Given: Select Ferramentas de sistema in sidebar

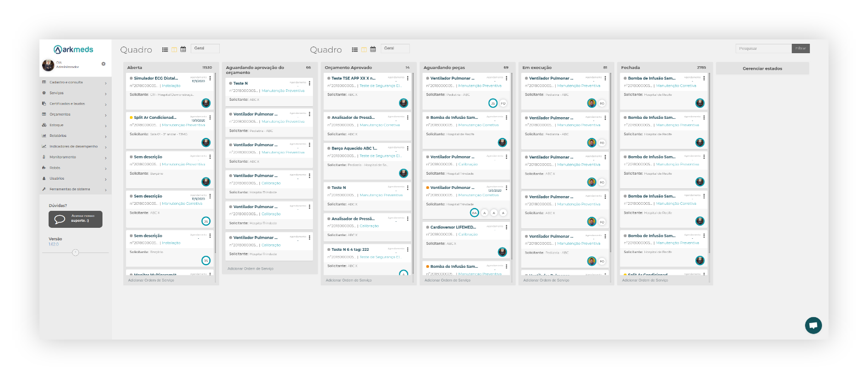Looking at the screenshot, I should pyautogui.click(x=70, y=189).
